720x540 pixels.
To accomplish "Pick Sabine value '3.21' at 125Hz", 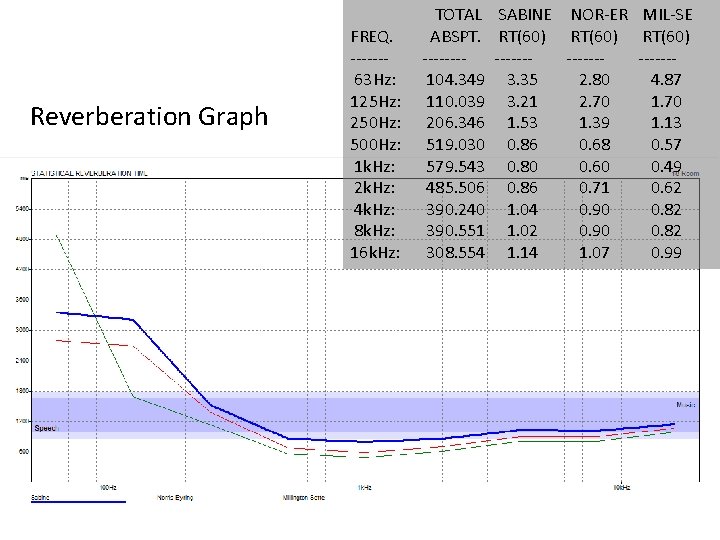I will click(522, 101).
